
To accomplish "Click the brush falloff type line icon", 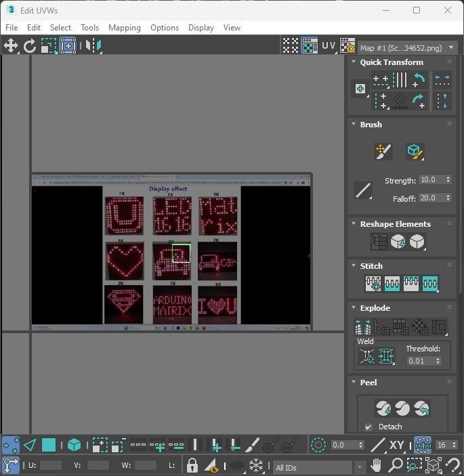I will 363,190.
